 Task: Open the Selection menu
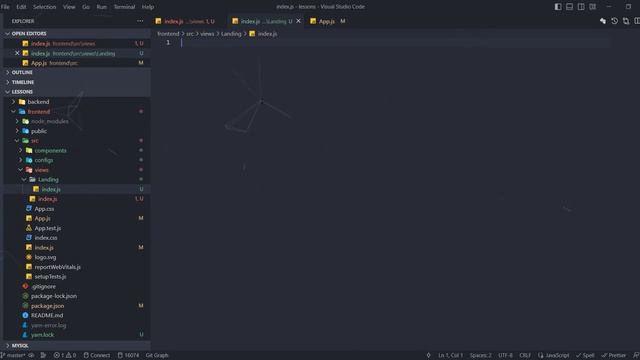[44, 7]
